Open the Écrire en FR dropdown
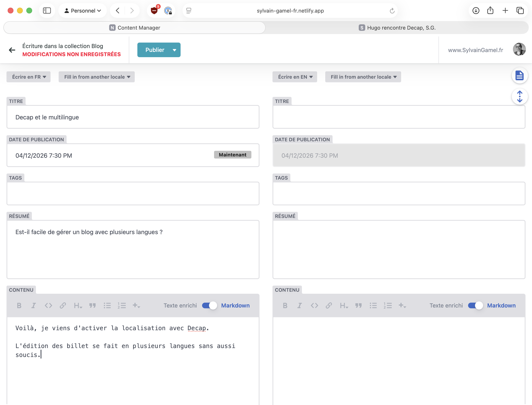The height and width of the screenshot is (405, 532). coord(28,77)
